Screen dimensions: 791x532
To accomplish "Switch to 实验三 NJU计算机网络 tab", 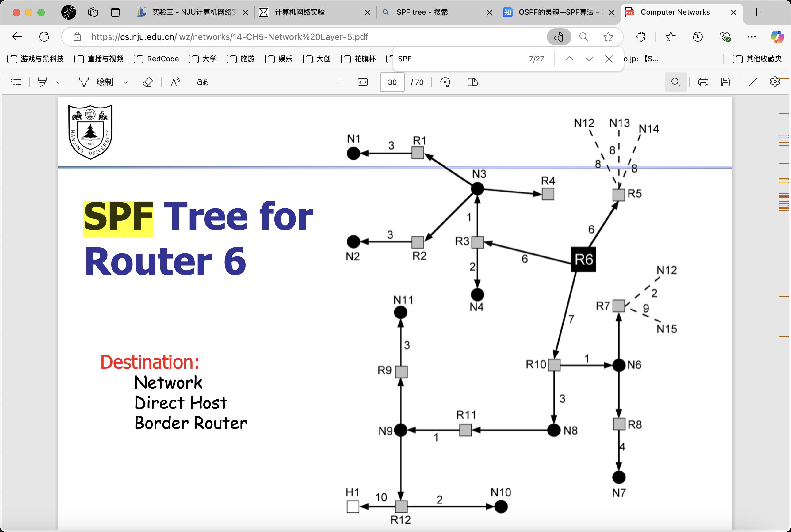I will click(193, 13).
